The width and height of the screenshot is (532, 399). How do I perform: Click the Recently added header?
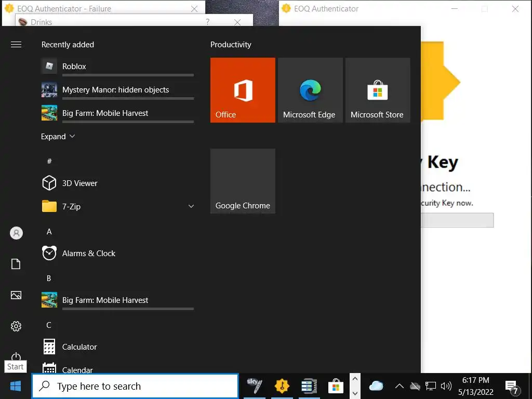(x=68, y=45)
